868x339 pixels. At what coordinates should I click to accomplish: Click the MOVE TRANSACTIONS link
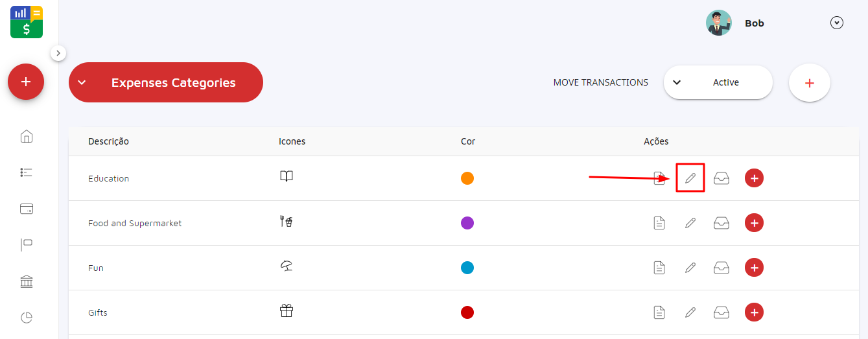(x=600, y=82)
